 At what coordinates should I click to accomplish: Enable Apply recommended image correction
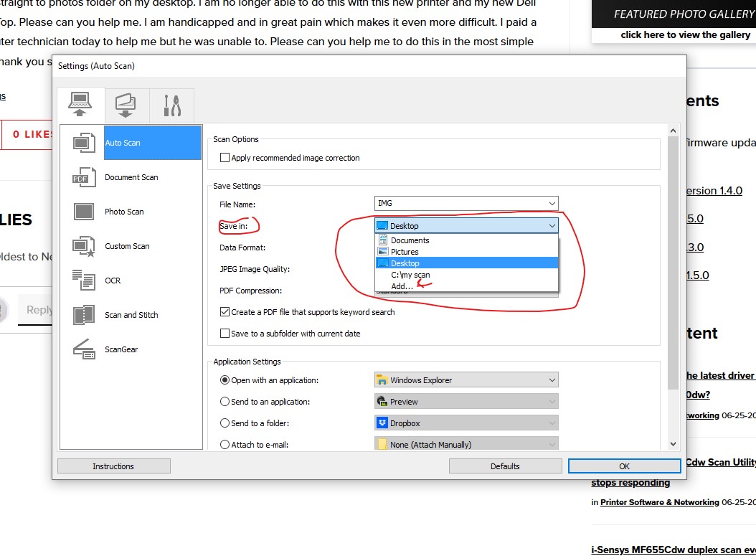(225, 157)
